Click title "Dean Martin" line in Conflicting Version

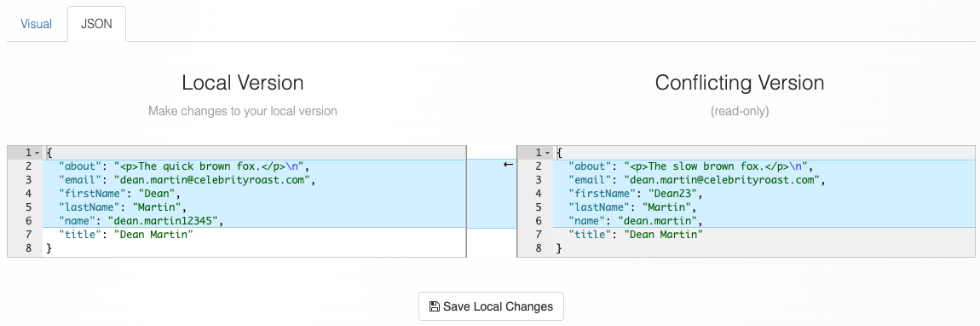pos(764,235)
